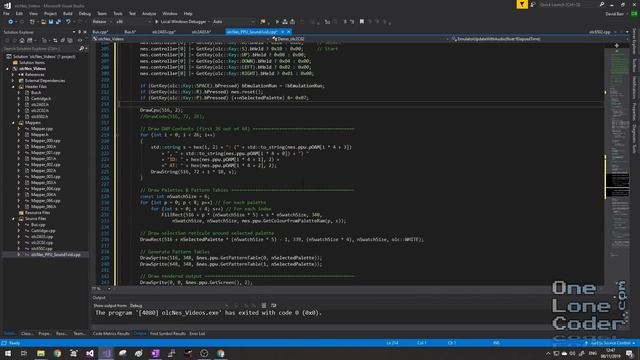This screenshot has width=640, height=360.
Task: Open the olcNes_Videos scope dropdown in navigation bar
Action: 182,39
